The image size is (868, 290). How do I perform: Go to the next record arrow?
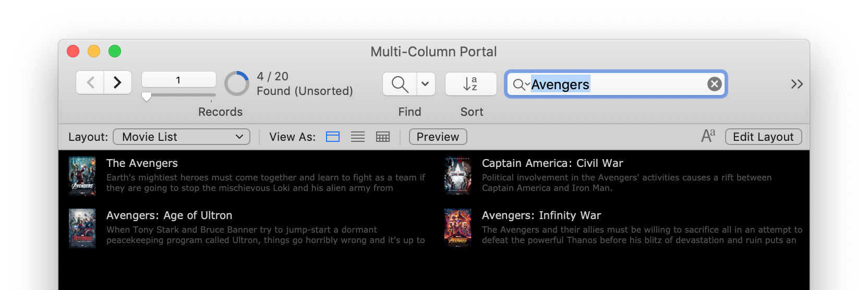[x=118, y=82]
